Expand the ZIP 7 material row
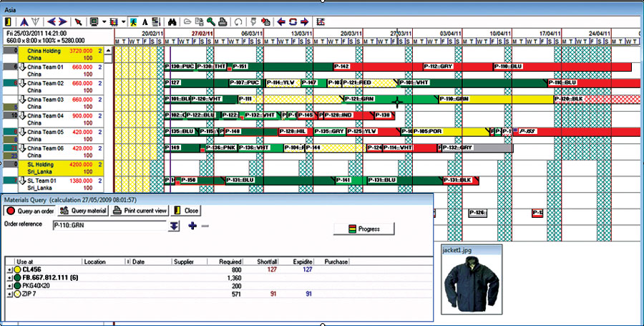 (9, 294)
